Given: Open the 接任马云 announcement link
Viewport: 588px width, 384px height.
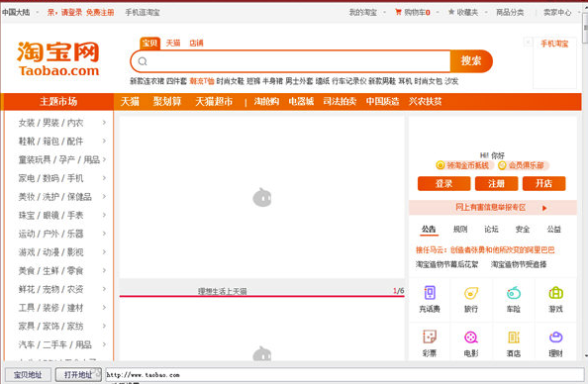Looking at the screenshot, I should click(x=485, y=250).
